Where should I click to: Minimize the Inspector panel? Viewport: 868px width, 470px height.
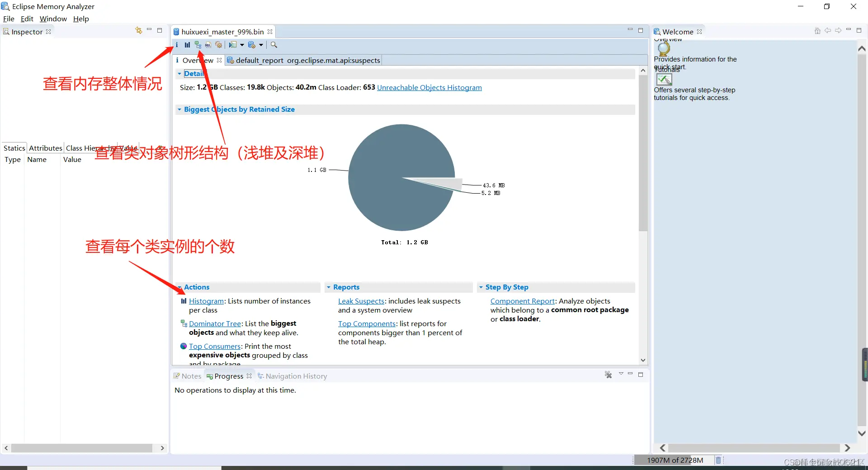(x=149, y=30)
